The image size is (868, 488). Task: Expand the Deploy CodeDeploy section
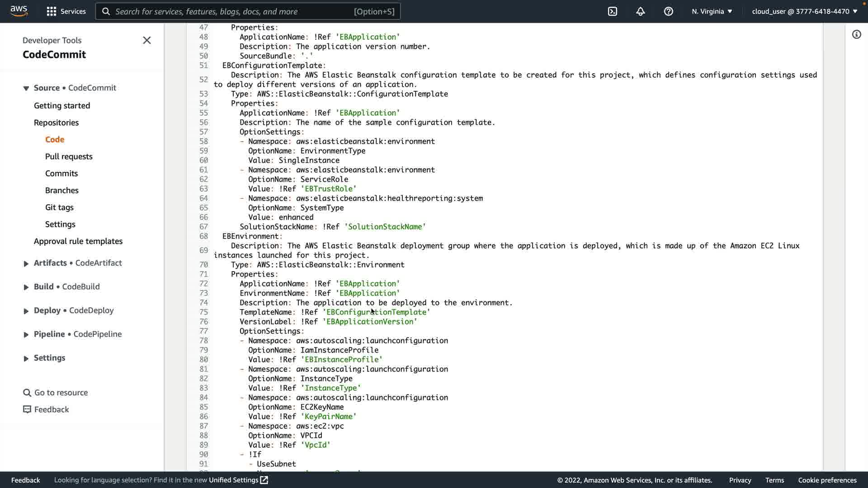(26, 311)
